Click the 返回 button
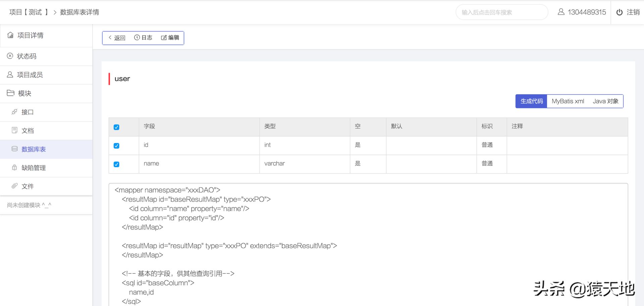This screenshot has width=644, height=306. pos(117,38)
